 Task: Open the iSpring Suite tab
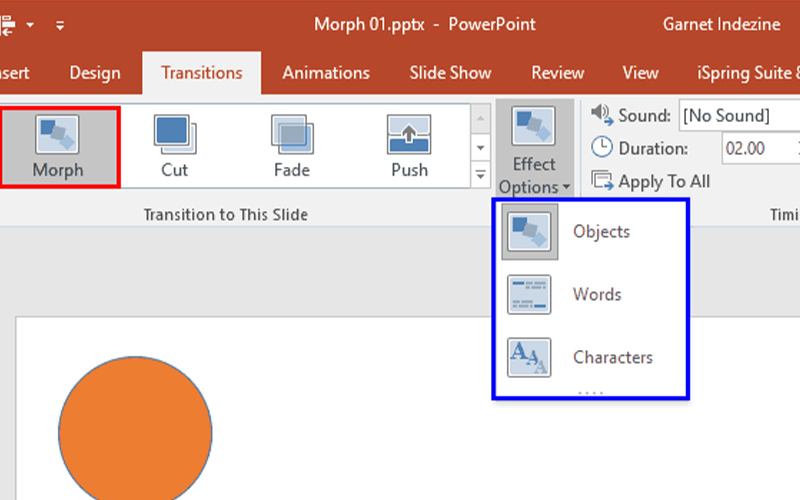(x=746, y=73)
